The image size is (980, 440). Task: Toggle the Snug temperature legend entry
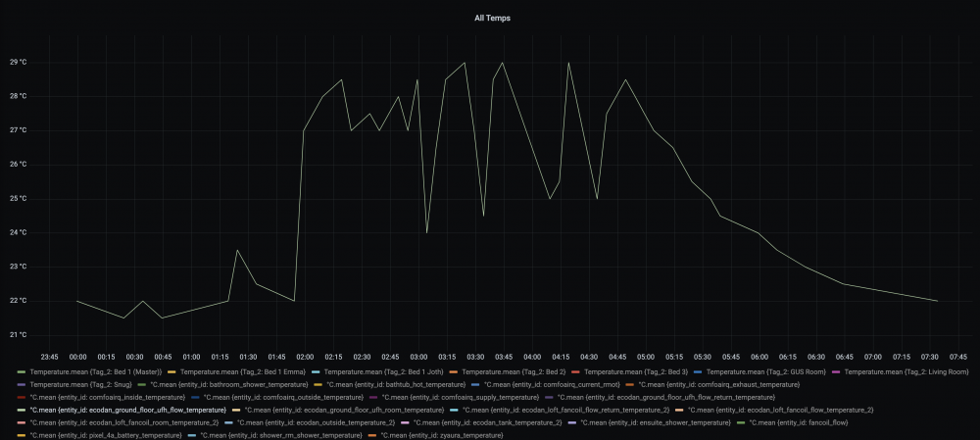tap(79, 384)
